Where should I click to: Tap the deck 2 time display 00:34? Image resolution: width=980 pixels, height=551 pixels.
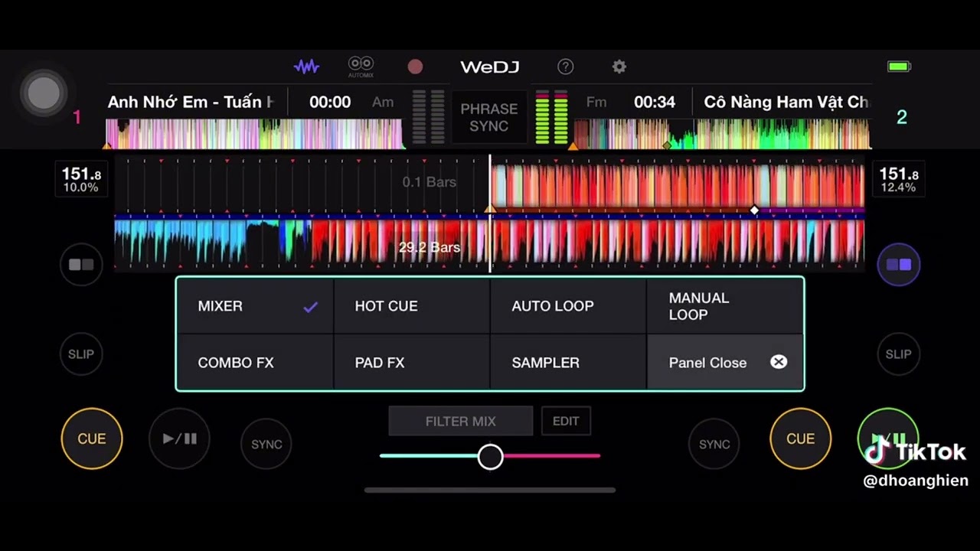tap(655, 102)
